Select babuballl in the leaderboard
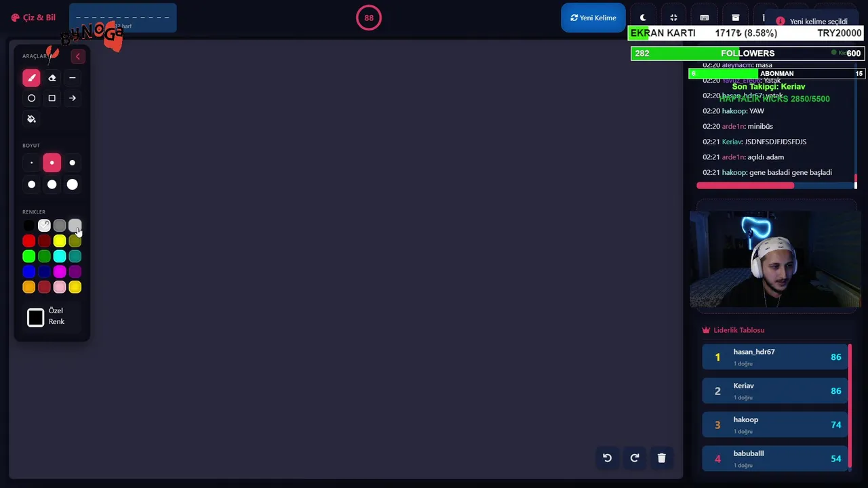Viewport: 868px width, 488px height. pos(775,459)
